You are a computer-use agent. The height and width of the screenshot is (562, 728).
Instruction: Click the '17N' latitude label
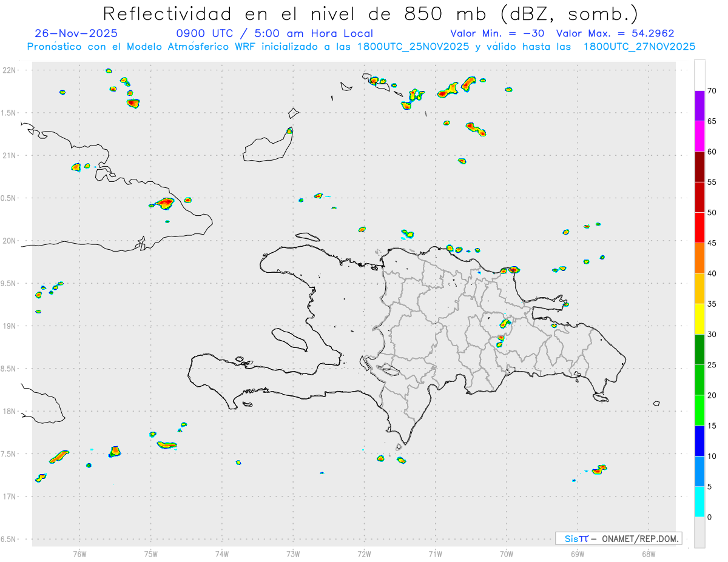9,497
